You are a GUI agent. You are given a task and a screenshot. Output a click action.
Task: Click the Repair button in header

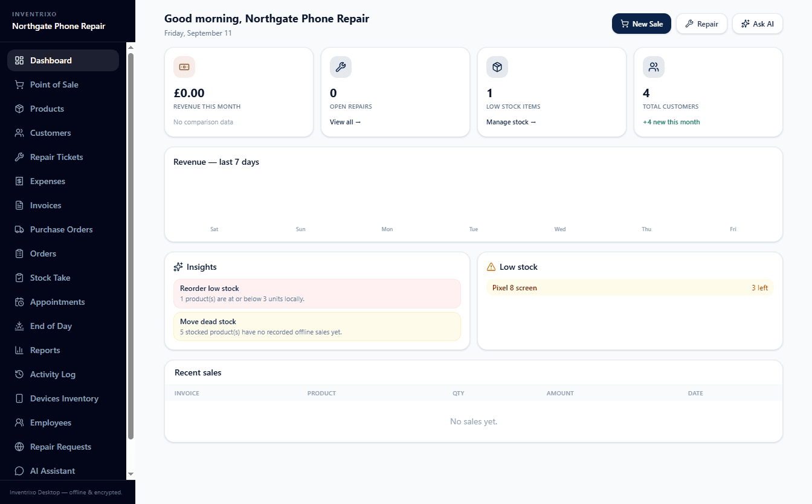click(701, 24)
